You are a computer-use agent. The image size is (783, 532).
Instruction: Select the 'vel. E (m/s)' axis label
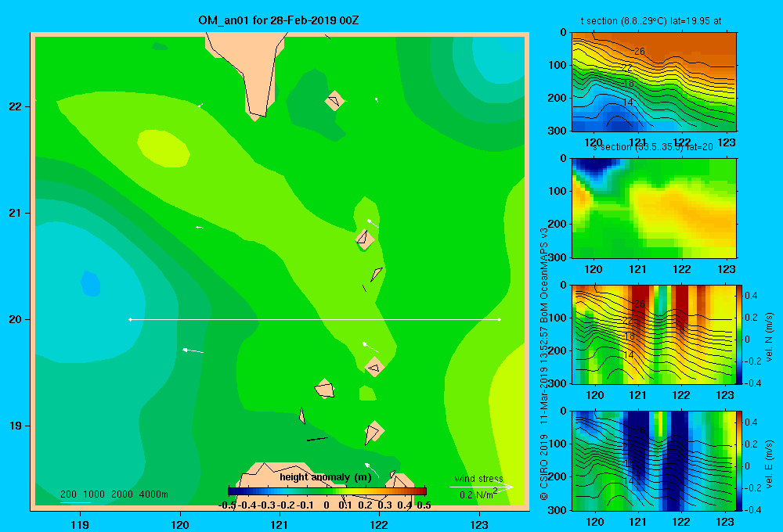coord(770,464)
